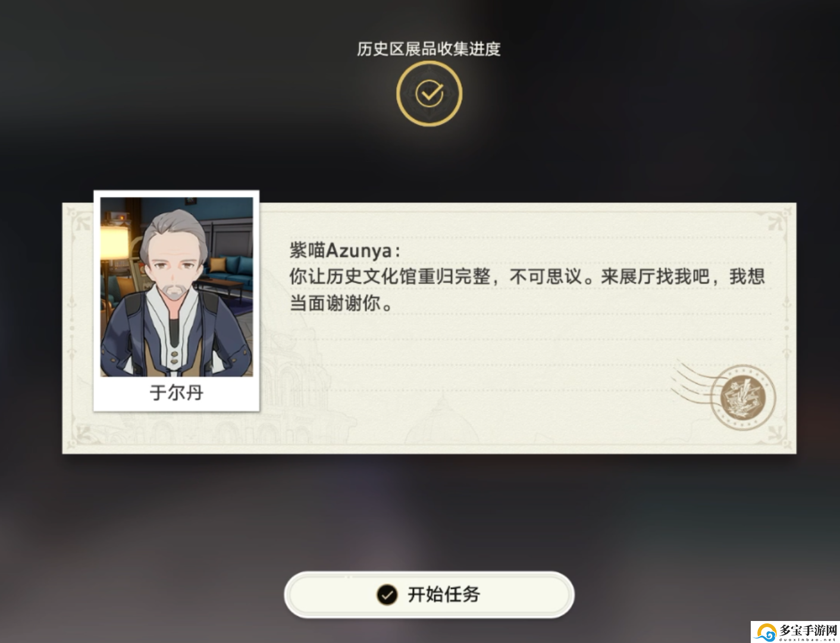Click the letter's bottom-left corner ornament
The width and height of the screenshot is (840, 643).
click(x=79, y=435)
